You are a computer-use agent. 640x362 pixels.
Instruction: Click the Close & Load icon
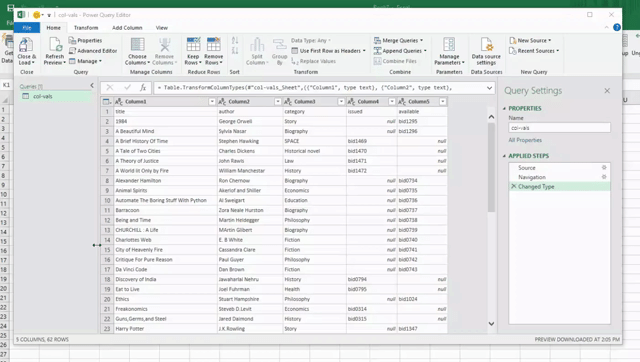[26, 45]
